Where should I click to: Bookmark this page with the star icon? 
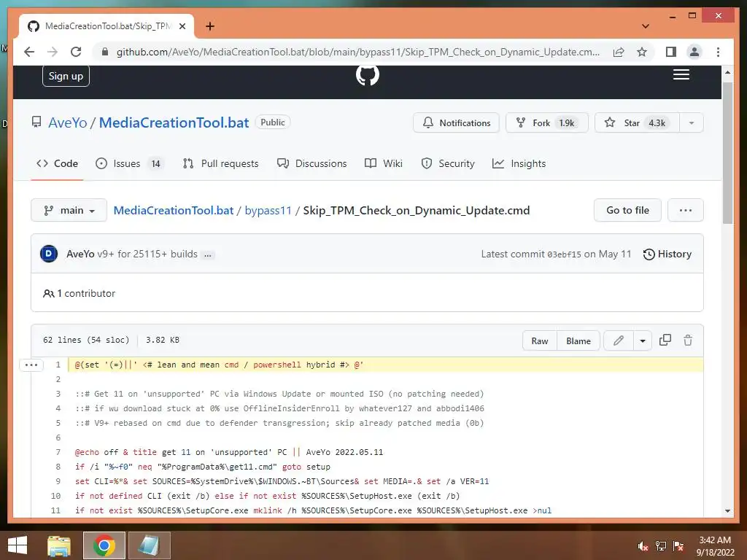(x=642, y=52)
